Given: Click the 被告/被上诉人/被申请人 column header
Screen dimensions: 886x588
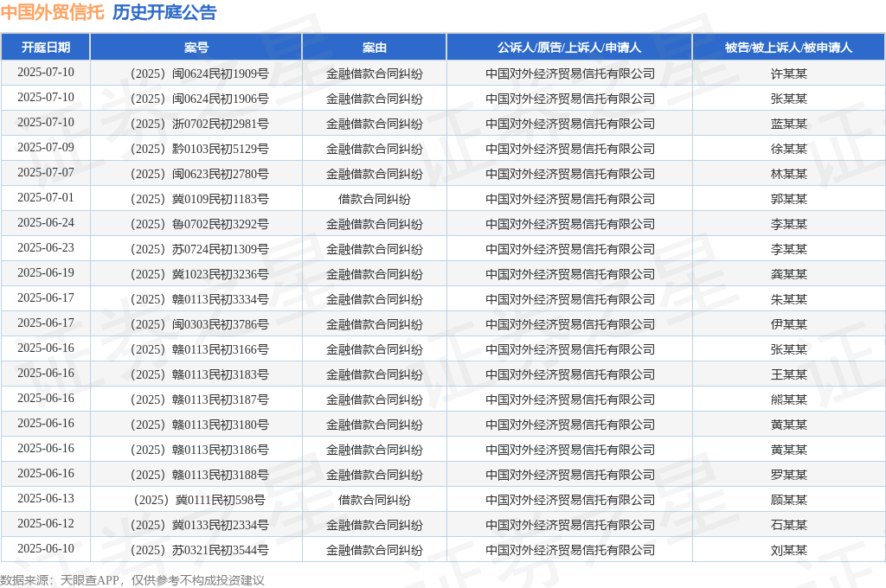Looking at the screenshot, I should pos(788,48).
